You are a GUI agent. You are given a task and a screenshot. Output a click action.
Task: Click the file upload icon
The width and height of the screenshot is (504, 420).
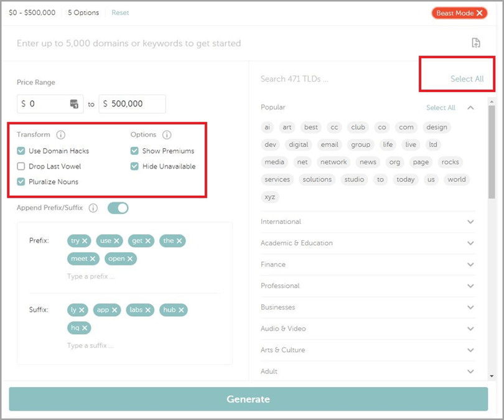click(475, 43)
